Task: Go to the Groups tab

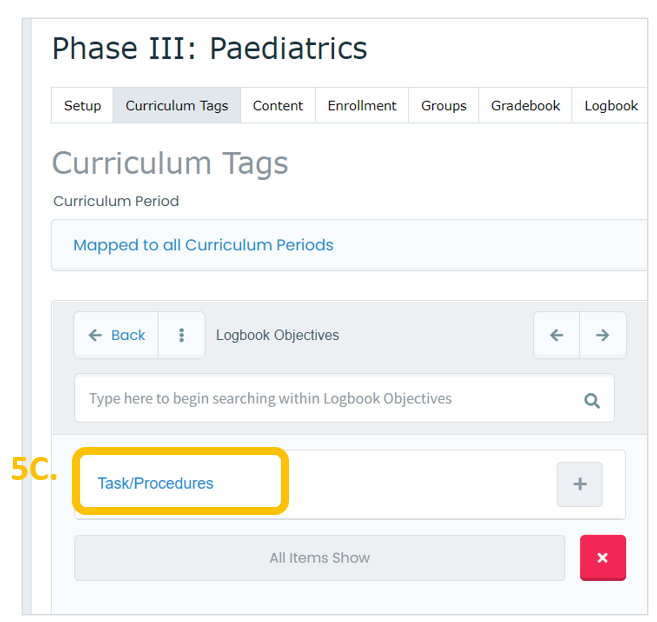Action: tap(444, 106)
